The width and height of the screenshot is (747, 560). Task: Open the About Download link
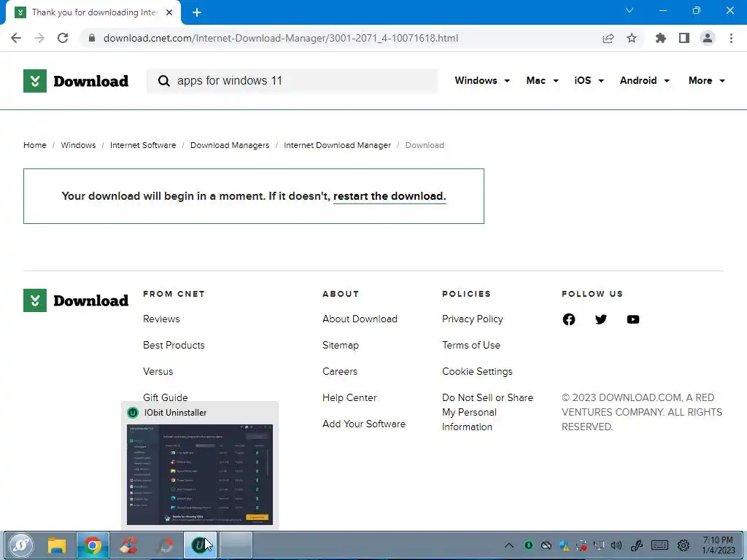360,319
